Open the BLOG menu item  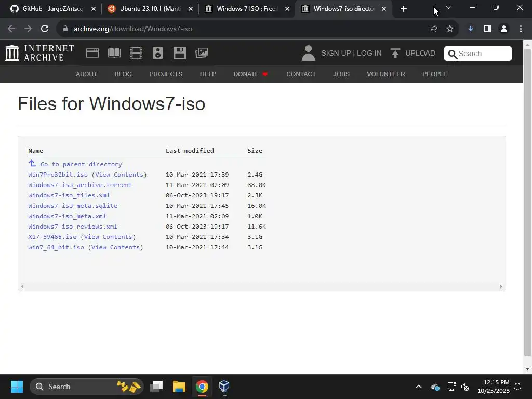(123, 74)
